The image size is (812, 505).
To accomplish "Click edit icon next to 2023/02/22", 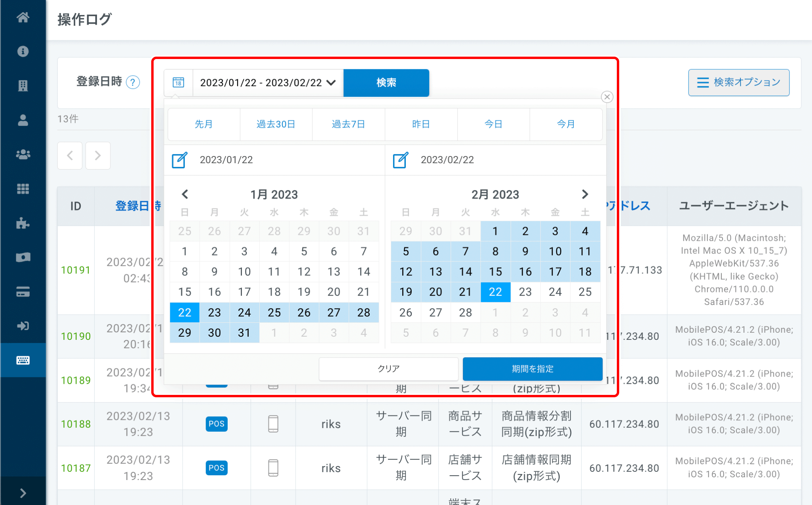I will pos(400,160).
